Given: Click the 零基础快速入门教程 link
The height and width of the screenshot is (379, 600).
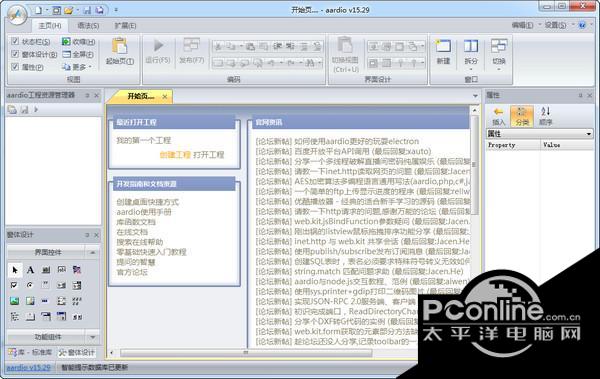Looking at the screenshot, I should (x=151, y=252).
